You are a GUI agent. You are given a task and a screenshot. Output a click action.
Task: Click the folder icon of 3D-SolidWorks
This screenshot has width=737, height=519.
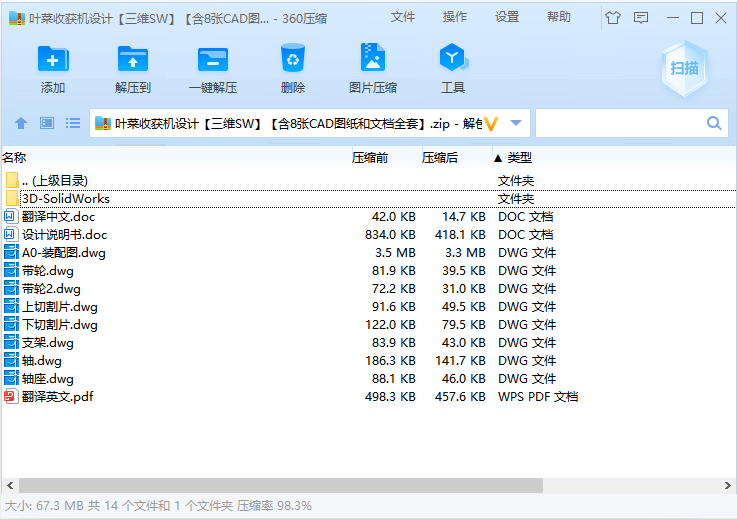(12, 198)
